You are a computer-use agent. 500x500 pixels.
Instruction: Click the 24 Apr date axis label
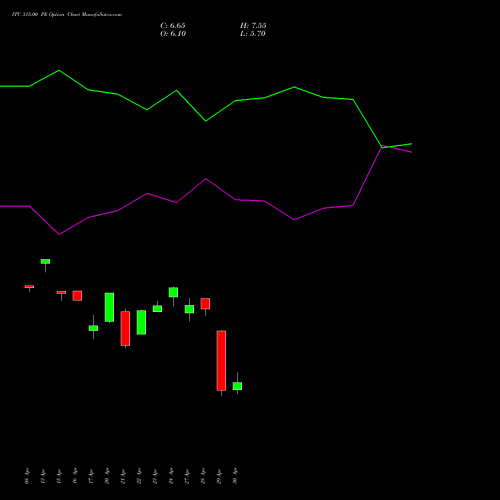pos(171,476)
